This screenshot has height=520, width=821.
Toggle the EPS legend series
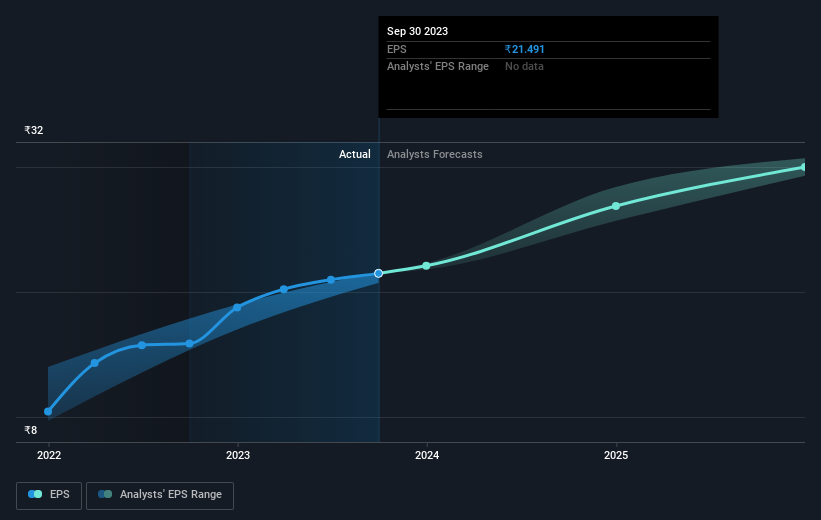(49, 495)
